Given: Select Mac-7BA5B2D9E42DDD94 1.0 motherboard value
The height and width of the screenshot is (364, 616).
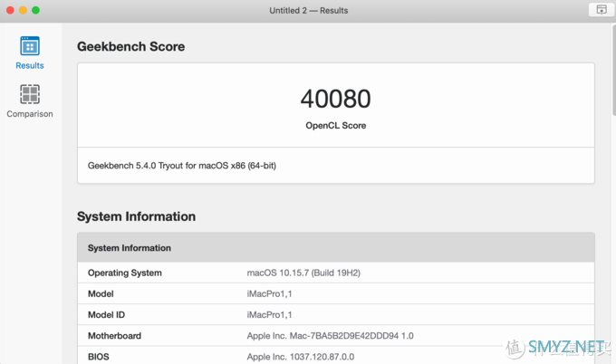Looking at the screenshot, I should click(330, 336).
